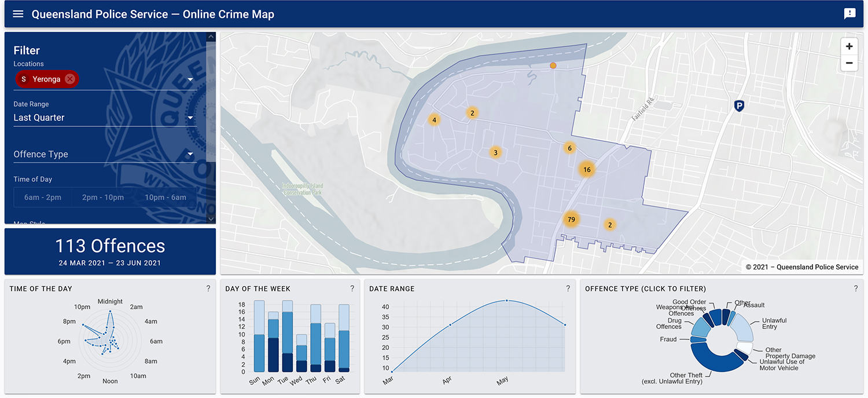Open the feedback icon in header
Image resolution: width=868 pixels, height=398 pixels.
point(849,14)
